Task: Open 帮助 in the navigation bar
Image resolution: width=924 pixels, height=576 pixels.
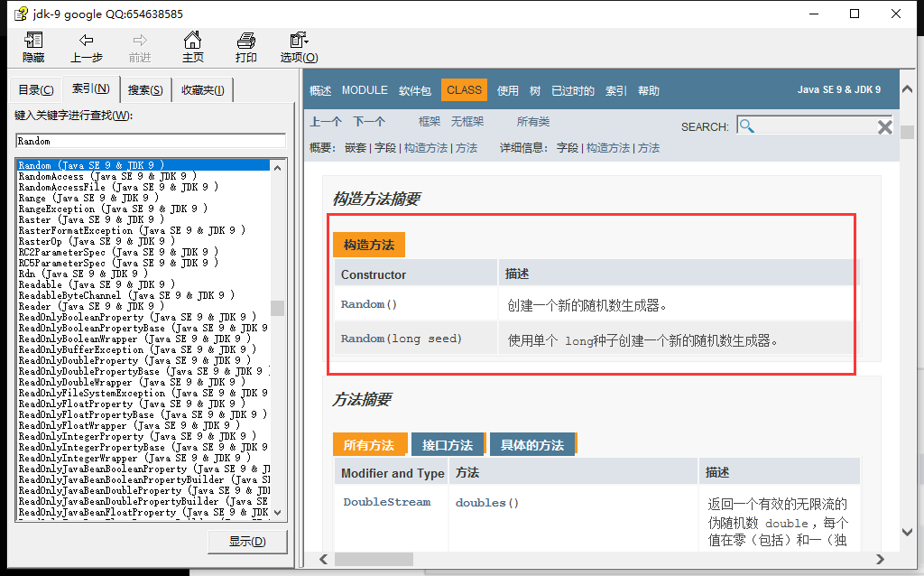Action: 648,91
